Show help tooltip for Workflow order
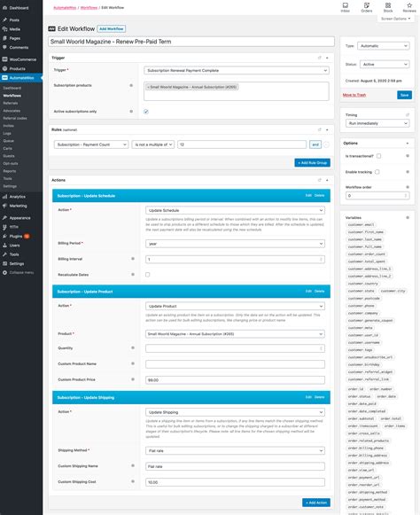420x515 pixels. coord(408,187)
